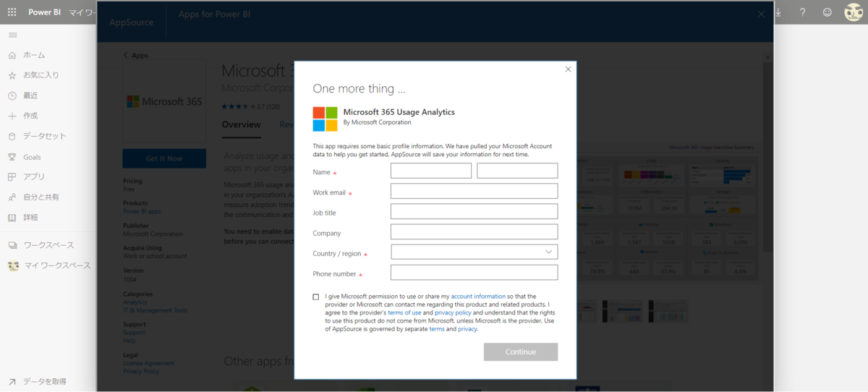Click the AppSource logo text
Viewport: 868px width, 392px height.
[x=131, y=22]
